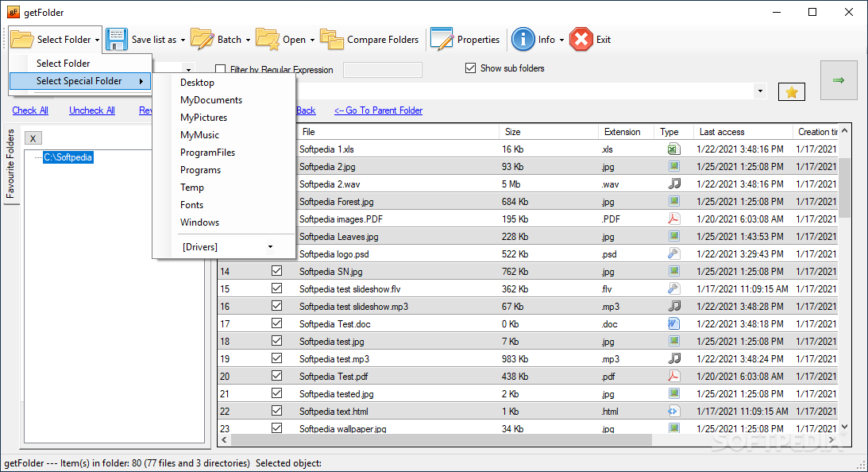Click the blue Info circle icon
The image size is (868, 472).
click(523, 40)
